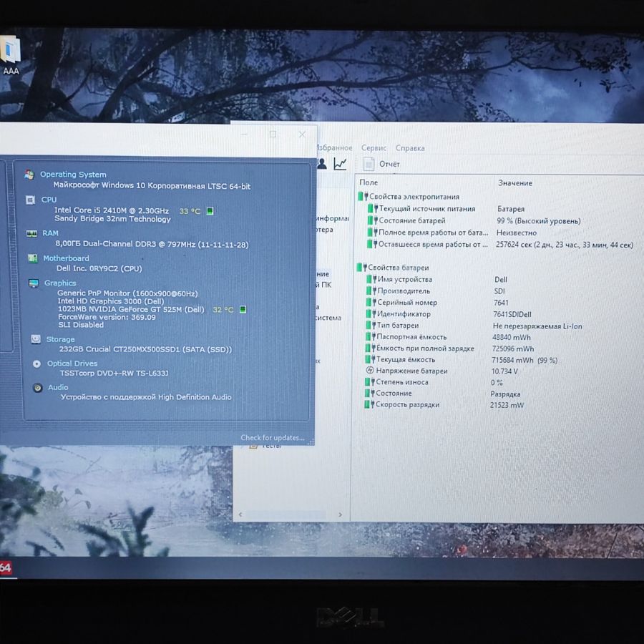Click the left arrow of the horizontal scrollbar
644x644 pixels.
pyautogui.click(x=240, y=514)
